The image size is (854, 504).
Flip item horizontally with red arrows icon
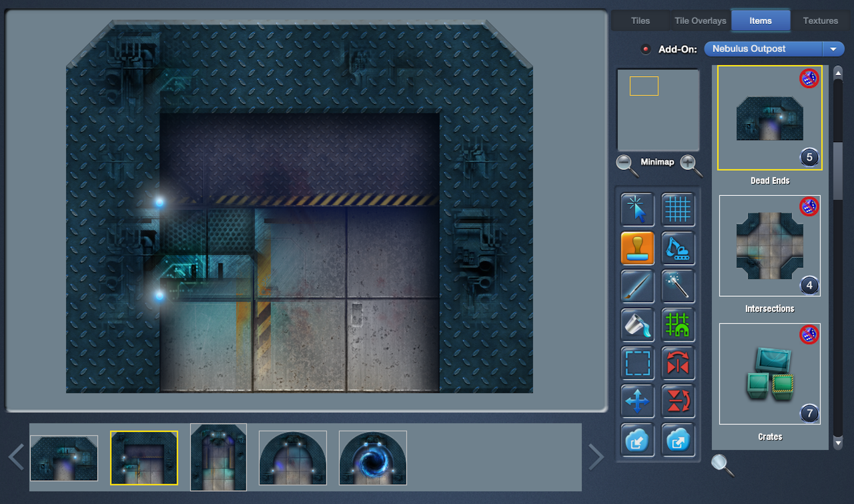pyautogui.click(x=678, y=363)
